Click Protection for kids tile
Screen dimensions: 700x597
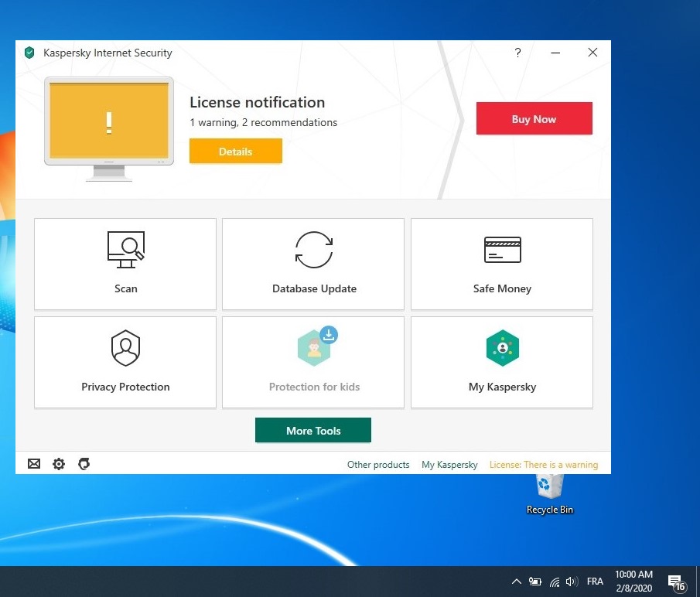(x=313, y=363)
